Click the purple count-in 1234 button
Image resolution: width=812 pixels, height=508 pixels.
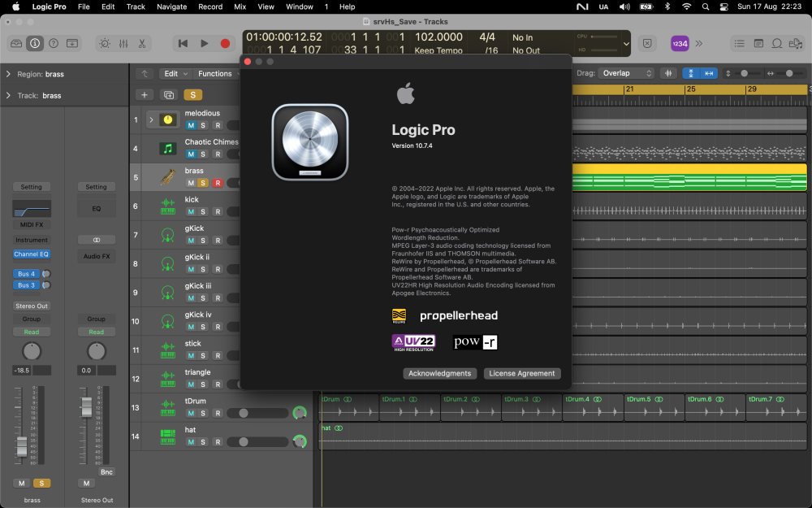[x=680, y=44]
